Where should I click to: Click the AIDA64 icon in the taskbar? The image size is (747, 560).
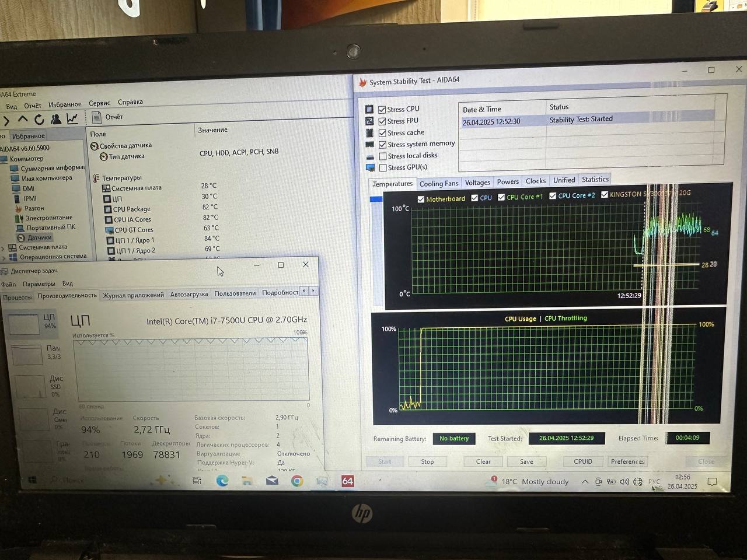tap(348, 481)
